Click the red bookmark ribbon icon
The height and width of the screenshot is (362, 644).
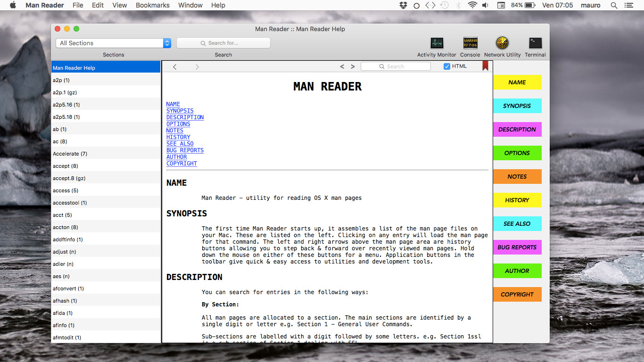pyautogui.click(x=485, y=66)
